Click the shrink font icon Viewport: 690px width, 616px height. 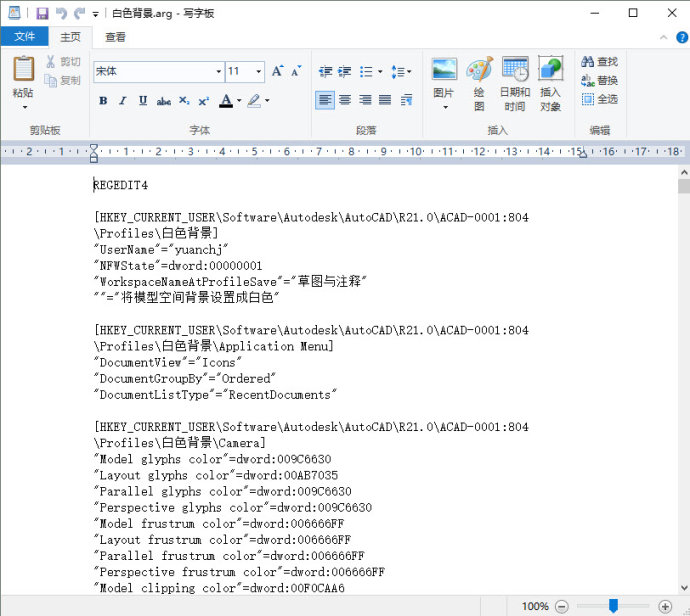pyautogui.click(x=296, y=71)
